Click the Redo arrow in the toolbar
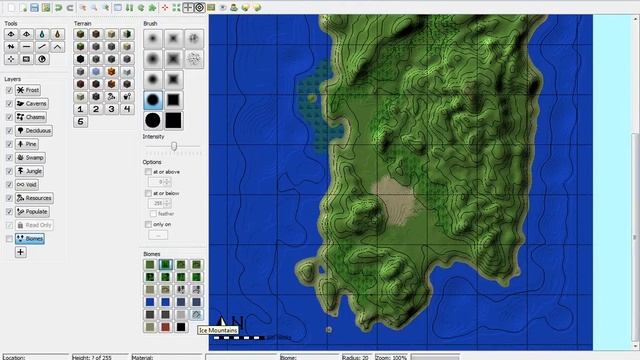Image resolution: width=640 pixels, height=360 pixels. 70,7
